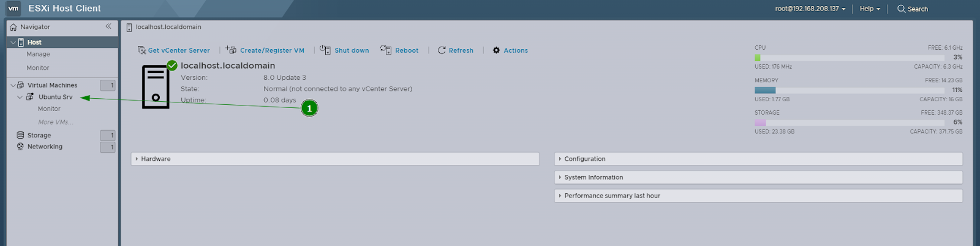
Task: Expand Performance summary last hour section
Action: tap(758, 196)
